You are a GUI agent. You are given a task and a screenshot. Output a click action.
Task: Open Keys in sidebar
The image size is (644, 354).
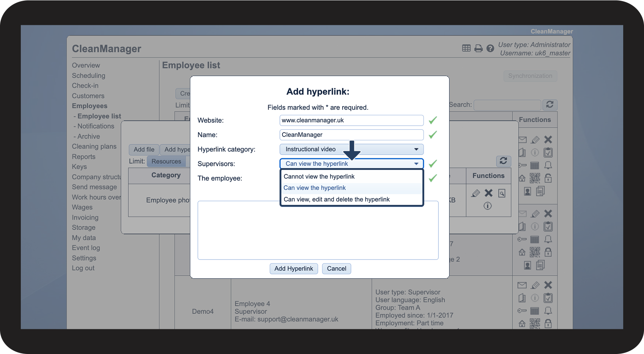click(79, 167)
